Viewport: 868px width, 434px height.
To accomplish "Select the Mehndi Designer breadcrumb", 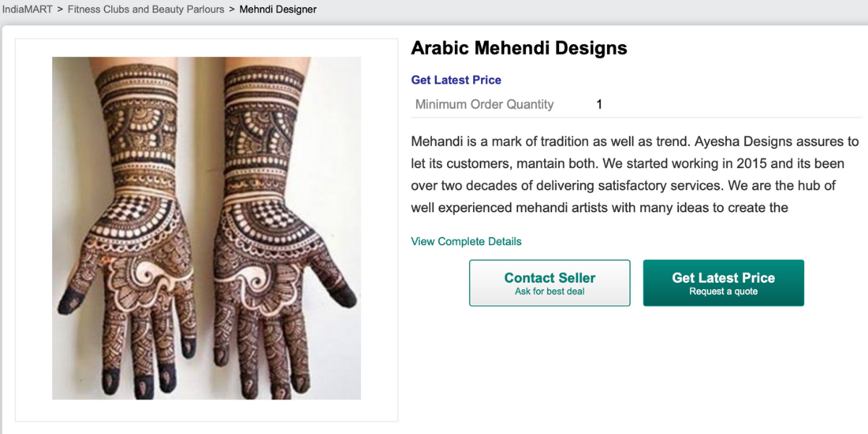I will (x=278, y=9).
